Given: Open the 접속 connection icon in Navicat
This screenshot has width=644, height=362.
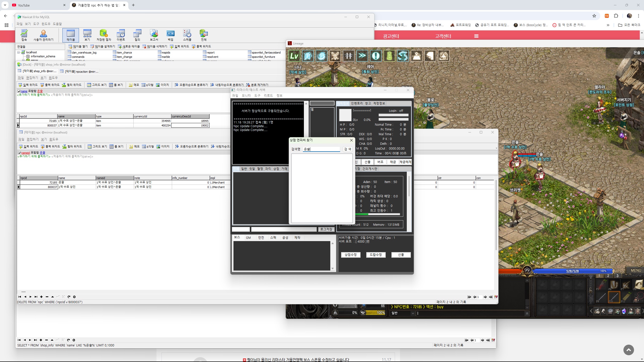Looking at the screenshot, I should coord(24,35).
